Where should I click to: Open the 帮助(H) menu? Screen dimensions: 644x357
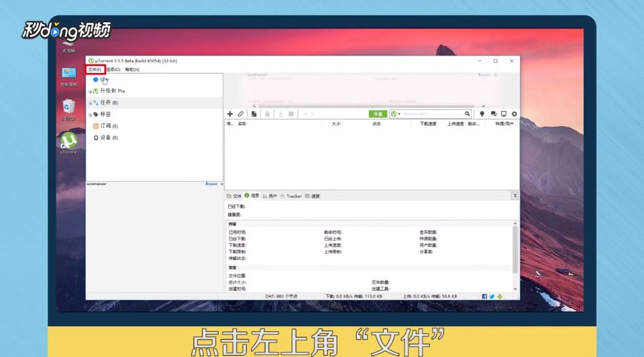pyautogui.click(x=132, y=69)
